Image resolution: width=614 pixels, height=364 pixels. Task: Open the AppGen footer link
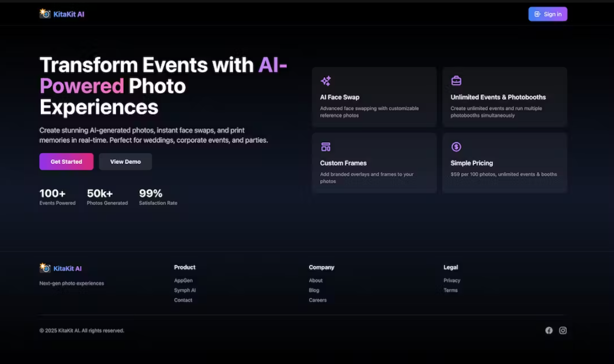pyautogui.click(x=183, y=280)
